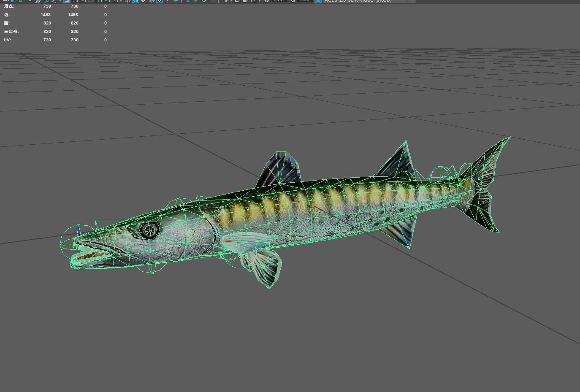The height and width of the screenshot is (392, 580).
Task: Toggle the textured display checker icon
Action: pyautogui.click(x=160, y=1)
